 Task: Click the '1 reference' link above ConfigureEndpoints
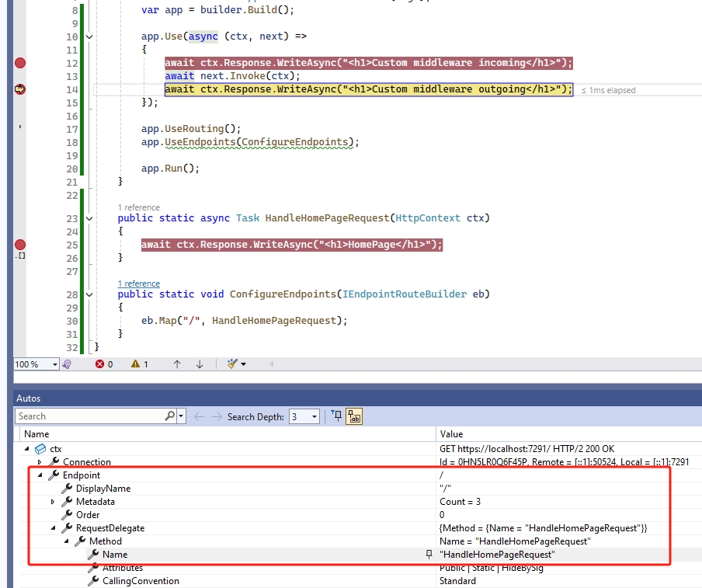click(138, 284)
